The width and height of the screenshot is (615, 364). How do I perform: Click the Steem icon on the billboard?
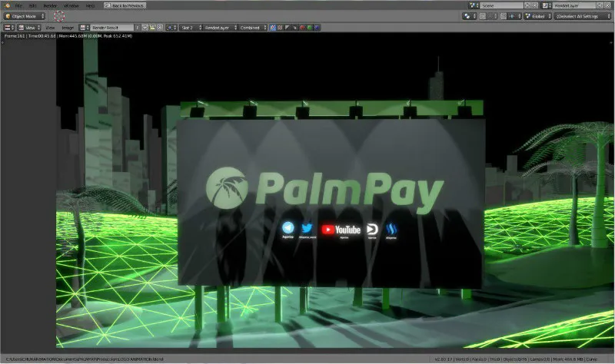tap(391, 229)
